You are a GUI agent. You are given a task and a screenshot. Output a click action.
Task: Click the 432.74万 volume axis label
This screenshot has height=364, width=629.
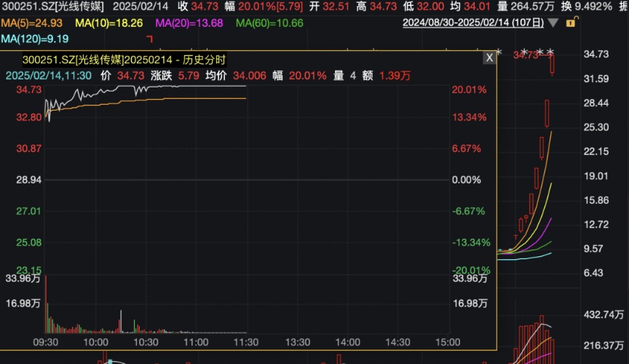click(x=604, y=314)
